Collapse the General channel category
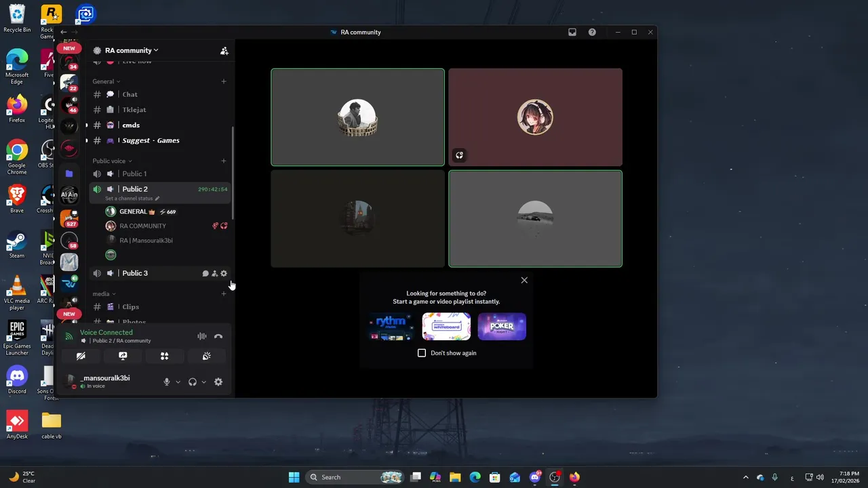The width and height of the screenshot is (868, 488). (x=106, y=81)
